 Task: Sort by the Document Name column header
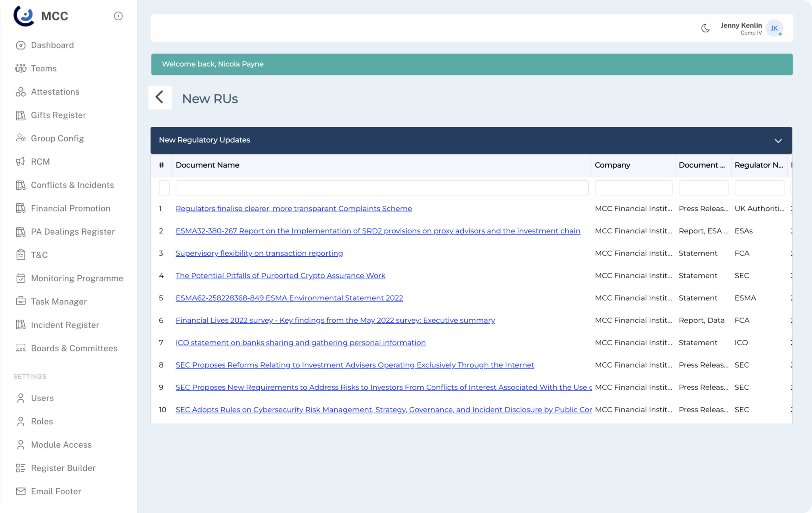pyautogui.click(x=207, y=165)
